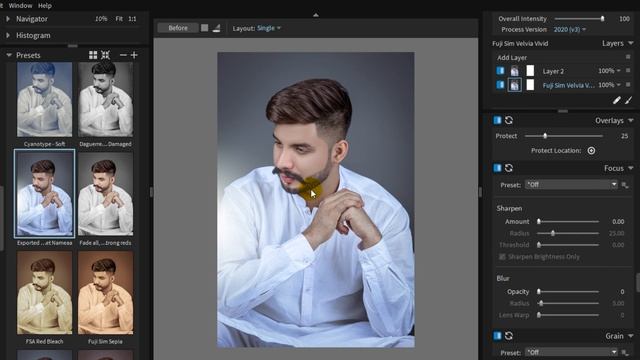Expand the Navigator panel

point(7,19)
